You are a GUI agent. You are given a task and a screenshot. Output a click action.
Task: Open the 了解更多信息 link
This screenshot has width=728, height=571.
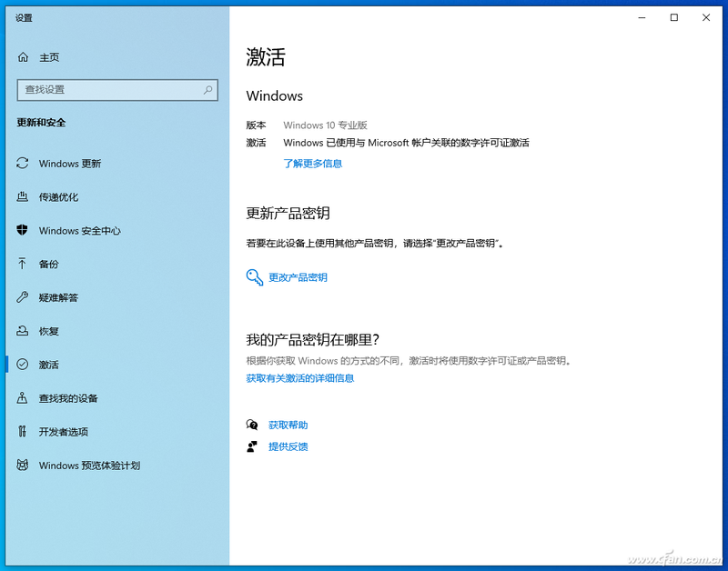click(313, 164)
